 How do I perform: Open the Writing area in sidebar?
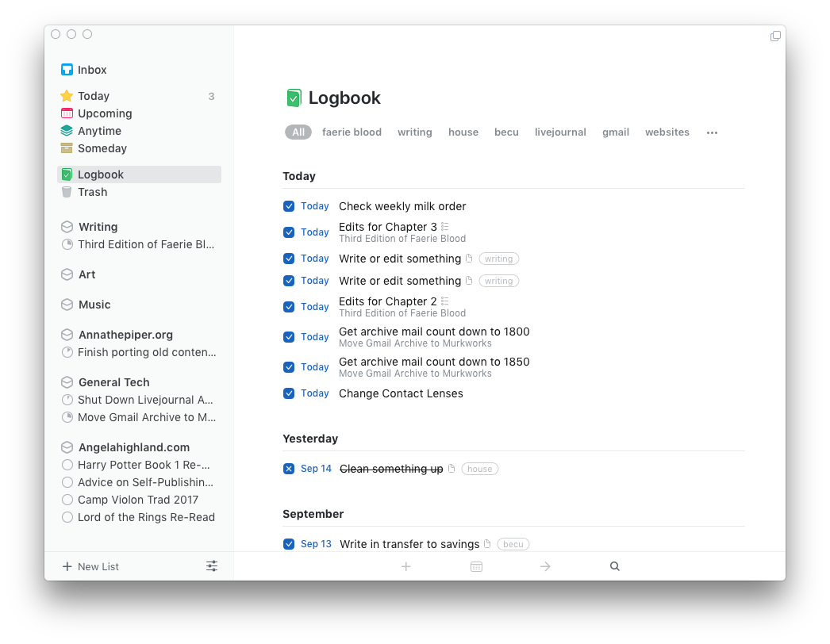pyautogui.click(x=98, y=227)
